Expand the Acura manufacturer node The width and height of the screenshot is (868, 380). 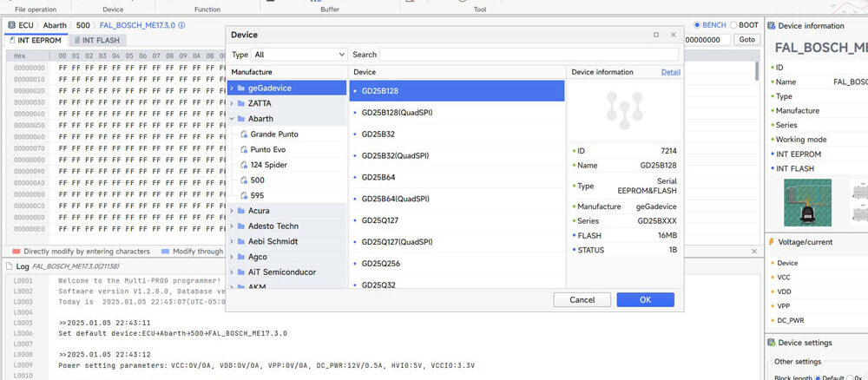[232, 211]
